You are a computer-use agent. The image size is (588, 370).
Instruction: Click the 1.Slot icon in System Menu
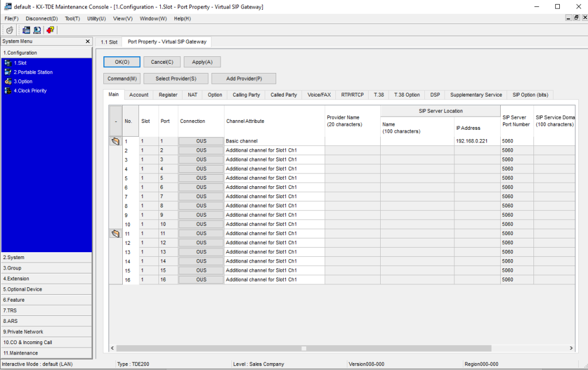pos(8,63)
